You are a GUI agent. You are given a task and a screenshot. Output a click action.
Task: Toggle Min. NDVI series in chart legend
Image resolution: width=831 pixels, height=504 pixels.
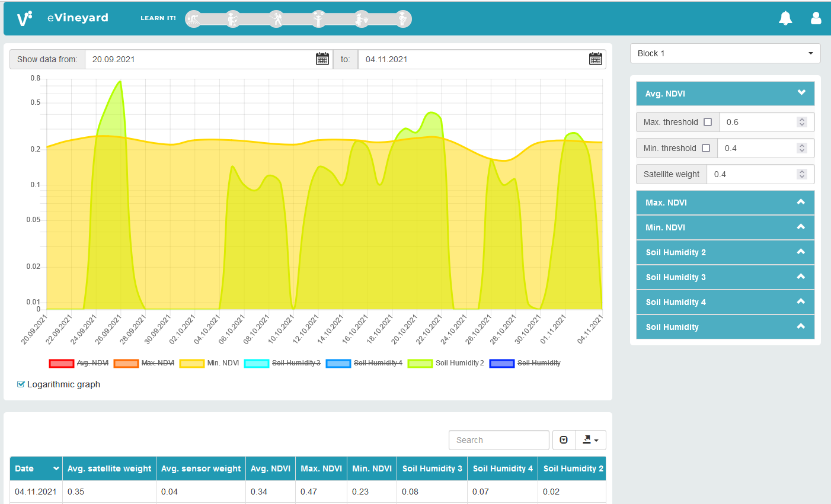[209, 363]
